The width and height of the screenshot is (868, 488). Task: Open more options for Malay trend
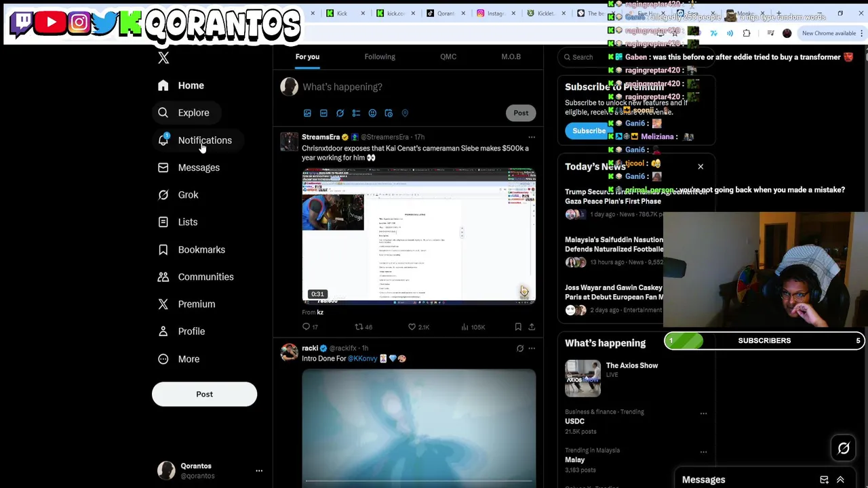(703, 451)
